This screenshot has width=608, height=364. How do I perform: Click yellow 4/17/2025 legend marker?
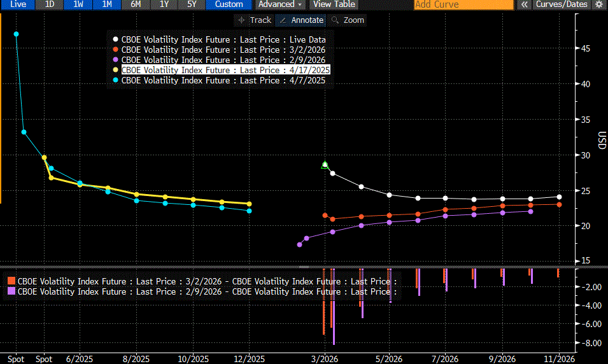coord(115,70)
